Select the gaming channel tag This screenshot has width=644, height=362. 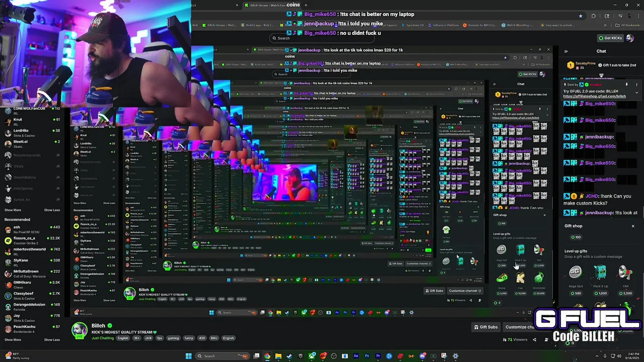pos(173,338)
